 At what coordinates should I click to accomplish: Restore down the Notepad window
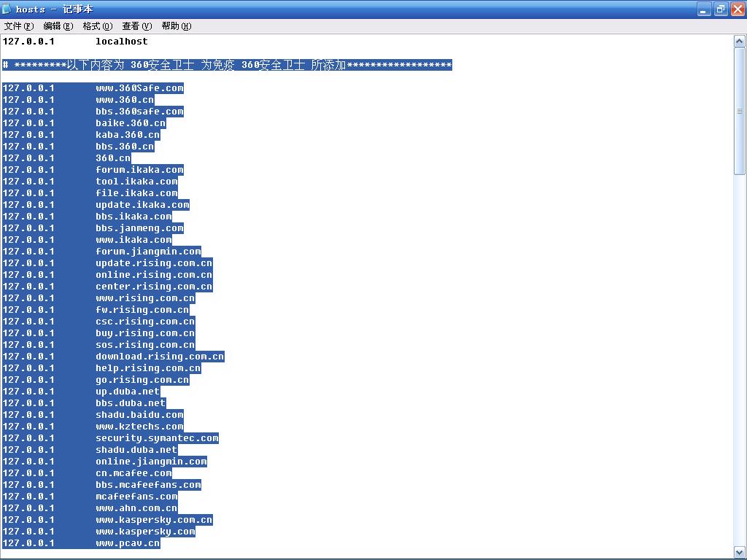click(x=721, y=9)
